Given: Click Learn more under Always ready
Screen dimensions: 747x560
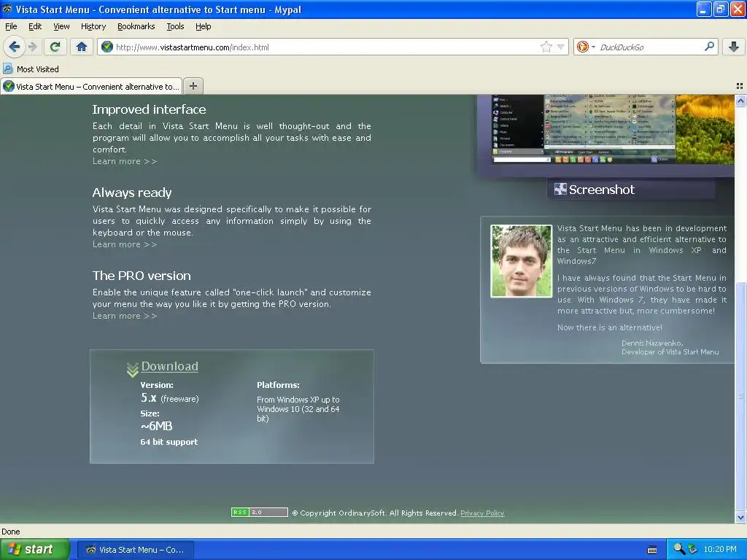Looking at the screenshot, I should 125,244.
